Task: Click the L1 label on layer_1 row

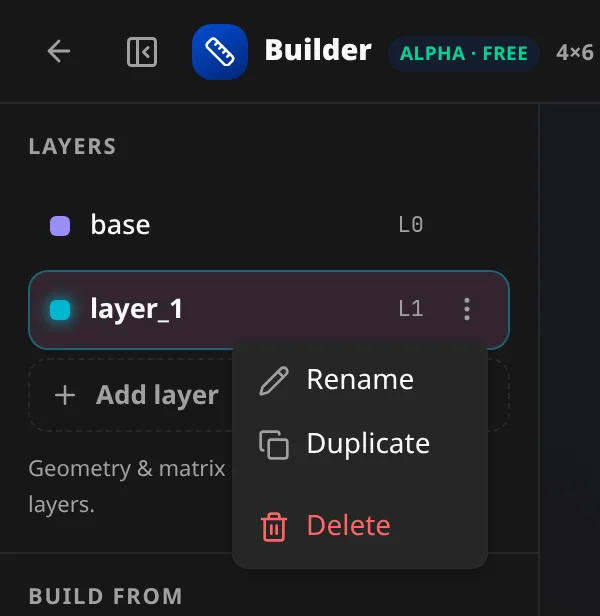Action: [x=411, y=309]
